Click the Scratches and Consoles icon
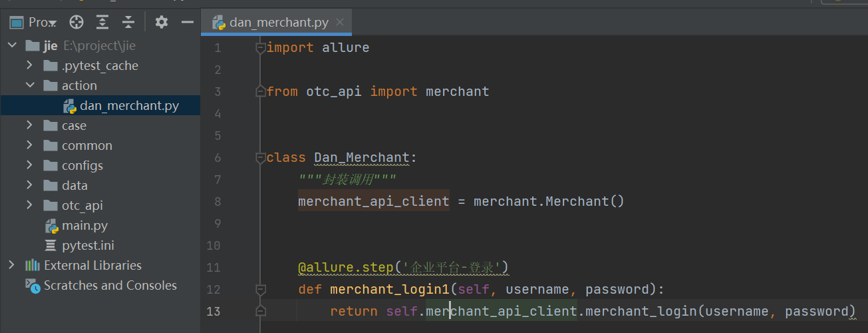 pos(33,285)
